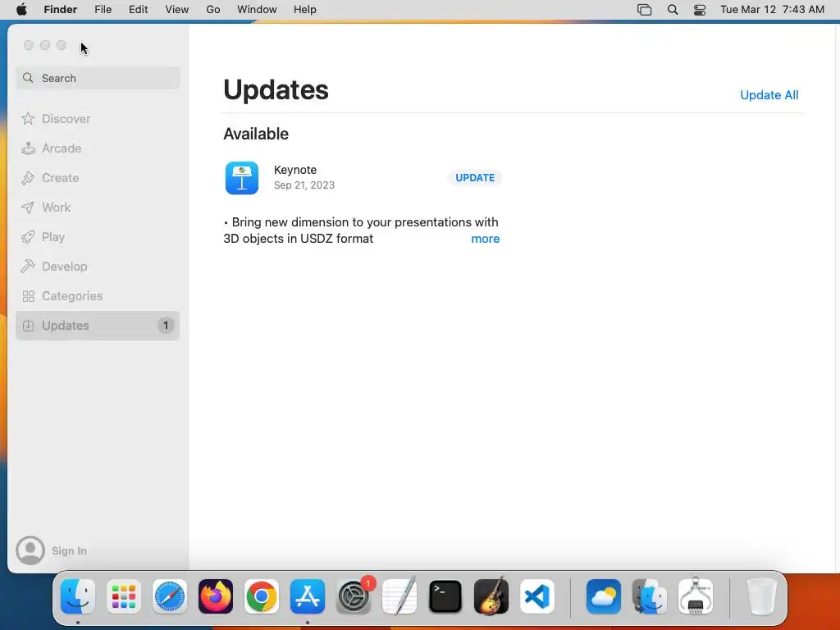Open Control Center in the menu bar
Image resolution: width=840 pixels, height=630 pixels.
click(x=700, y=10)
